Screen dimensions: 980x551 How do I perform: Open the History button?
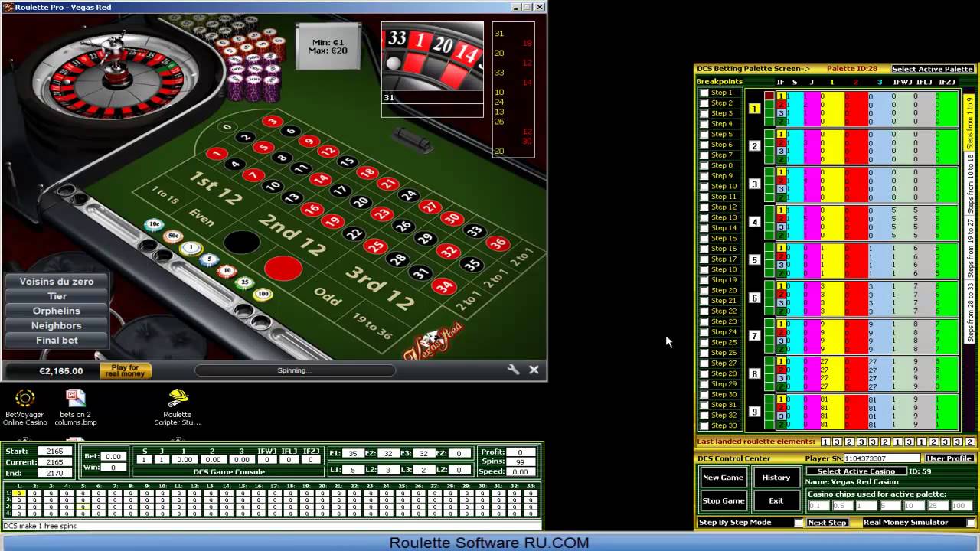776,478
